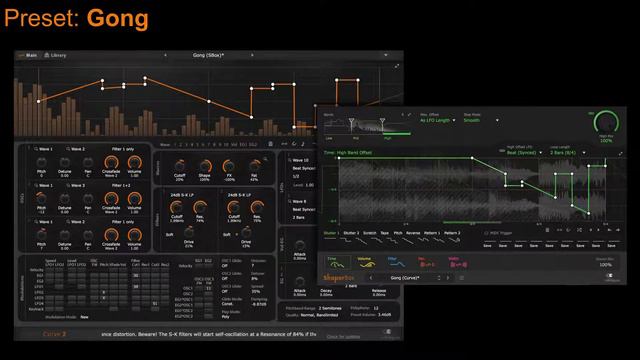
Task: Select the Pattern 2 preset wave
Action: pos(452,233)
